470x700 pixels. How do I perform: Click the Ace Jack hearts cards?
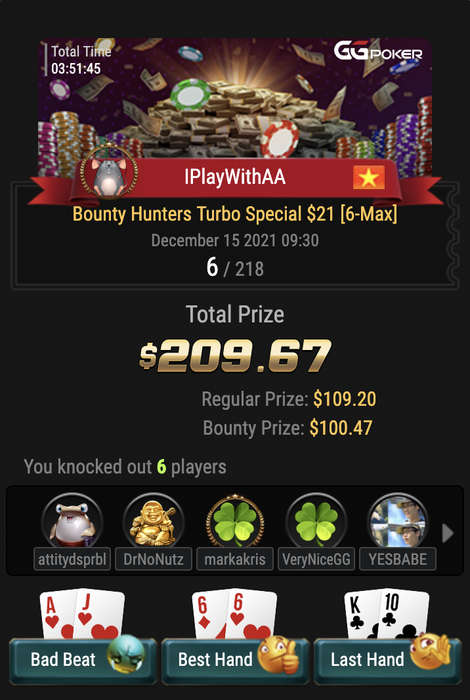click(82, 613)
